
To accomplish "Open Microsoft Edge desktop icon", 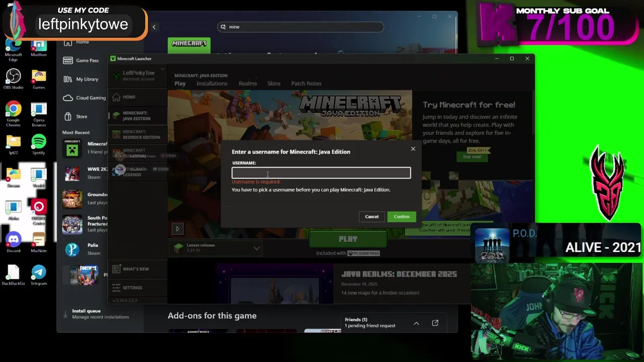I will [x=14, y=48].
